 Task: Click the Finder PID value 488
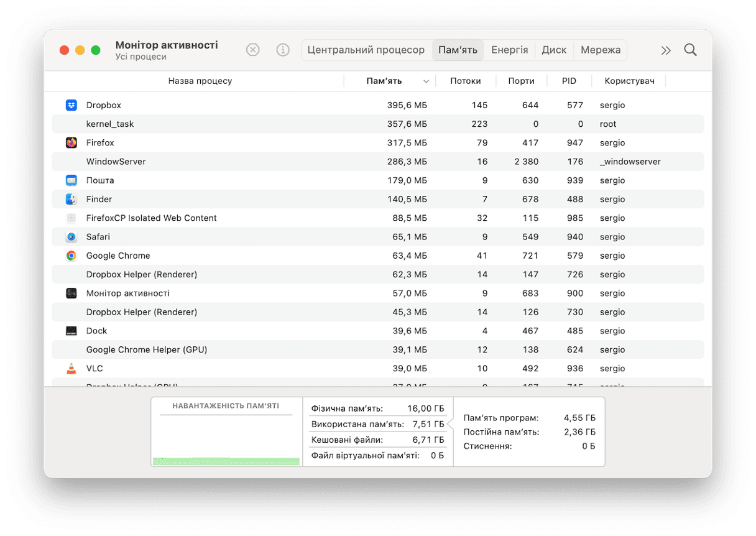[x=575, y=199]
